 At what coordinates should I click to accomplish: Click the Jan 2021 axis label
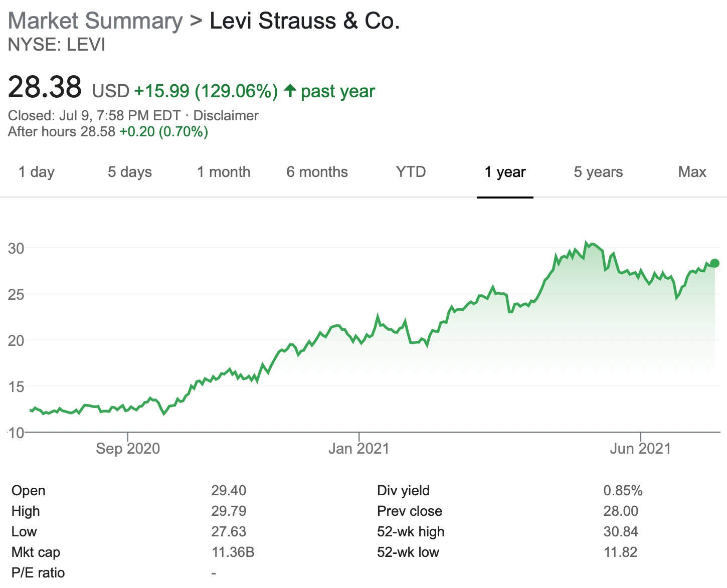coord(359,448)
